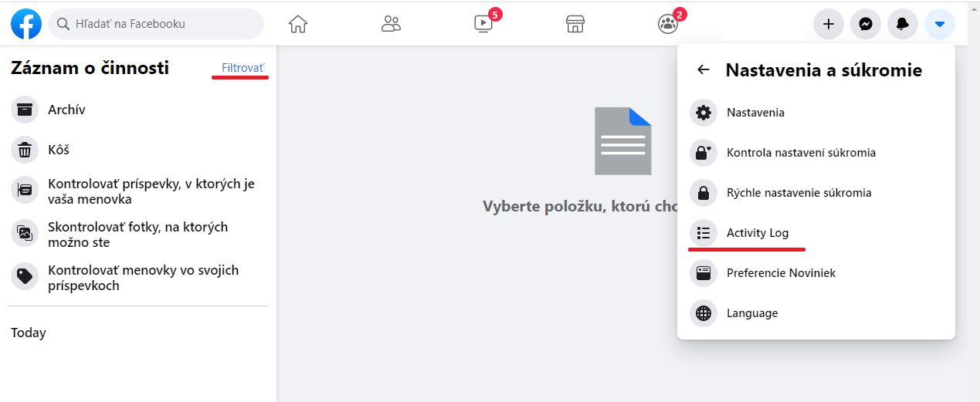
Task: Open the notifications bell
Action: 903,24
